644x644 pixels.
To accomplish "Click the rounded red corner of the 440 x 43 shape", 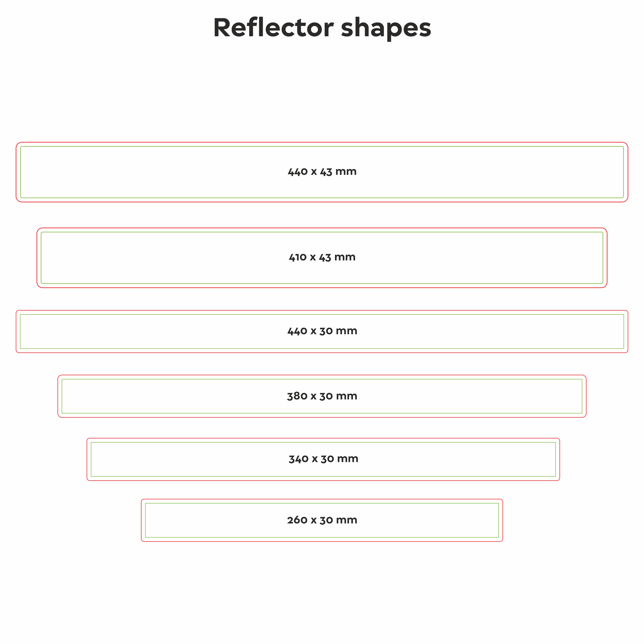I will pyautogui.click(x=18, y=144).
